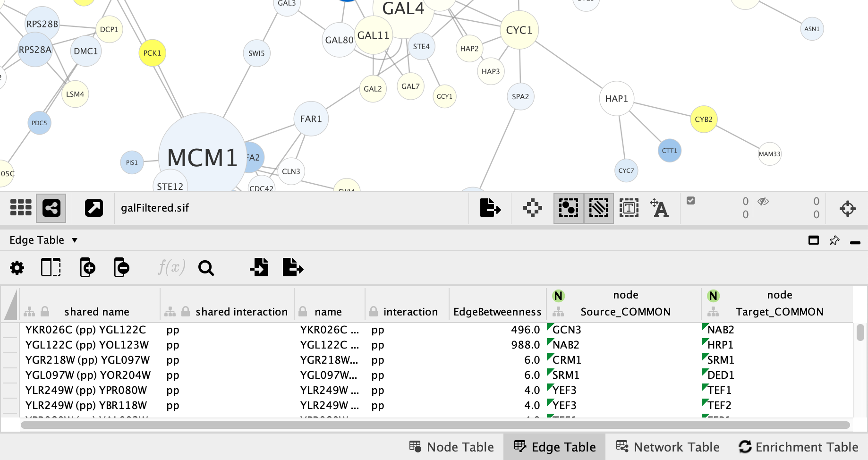Switch to the Node Table tab
Viewport: 868px width, 460px height.
[x=451, y=447]
